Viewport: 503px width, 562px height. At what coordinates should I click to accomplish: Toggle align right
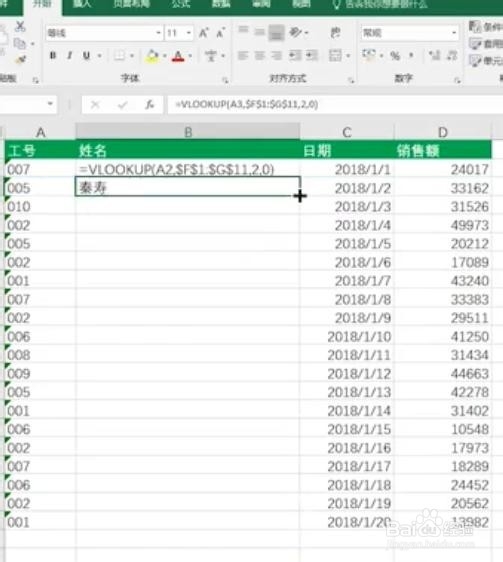[x=276, y=56]
